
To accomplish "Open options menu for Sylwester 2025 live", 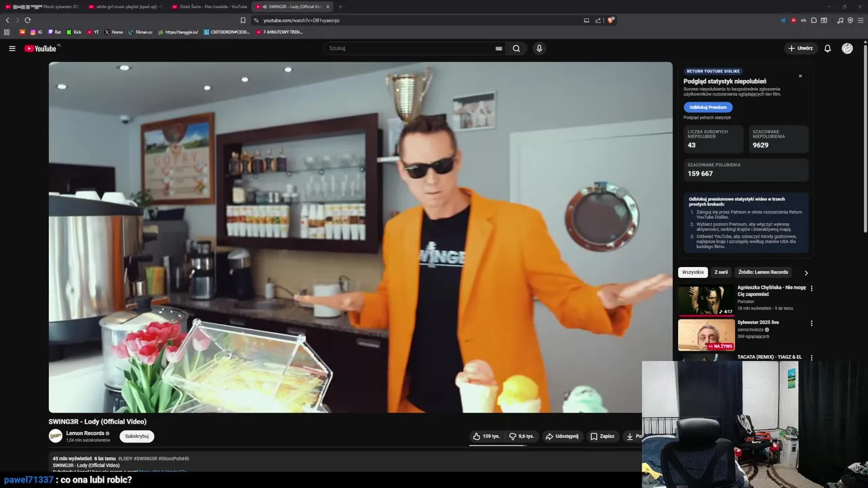I will [x=812, y=323].
